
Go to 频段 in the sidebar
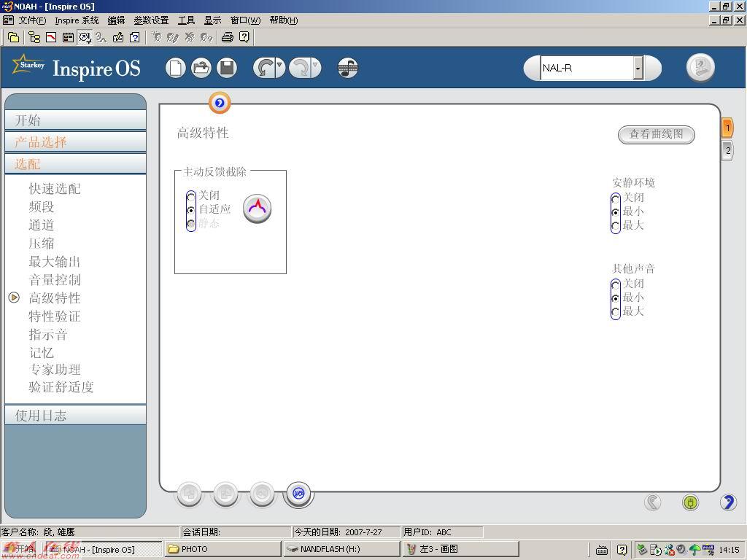click(x=42, y=206)
